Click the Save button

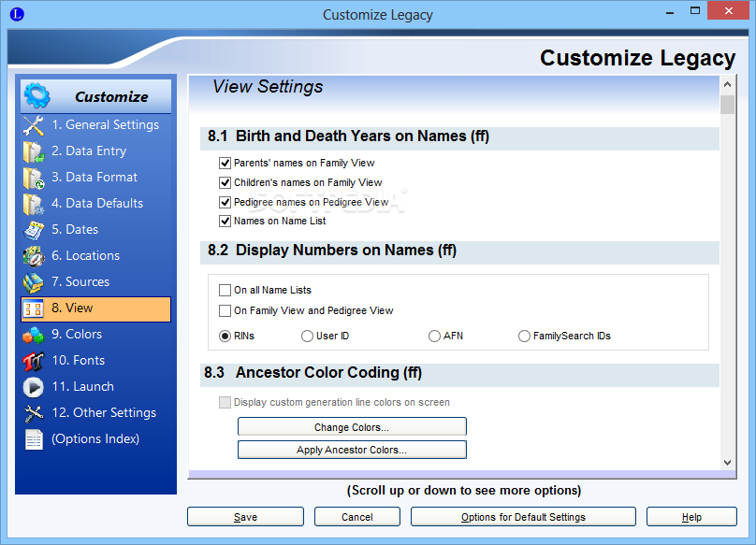(x=245, y=517)
